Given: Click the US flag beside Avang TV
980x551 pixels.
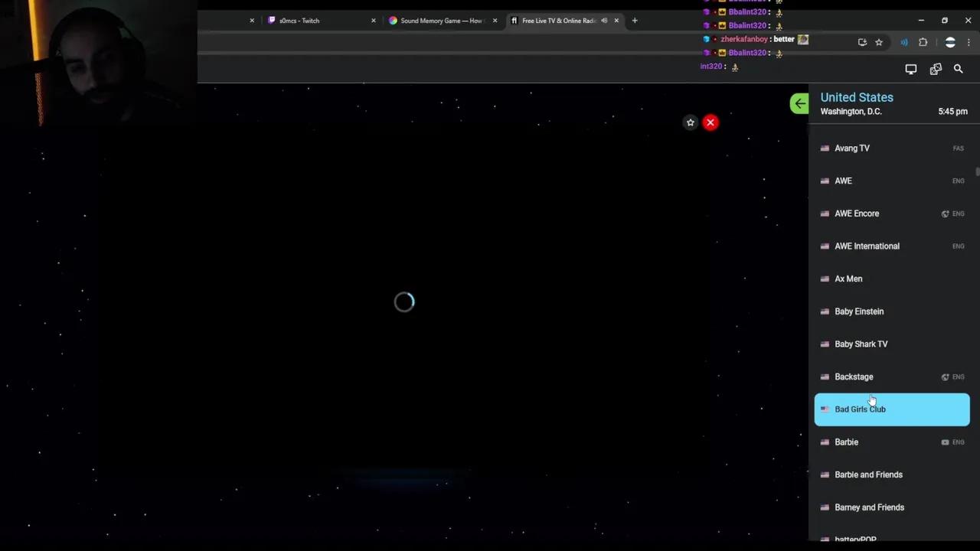Looking at the screenshot, I should (x=825, y=148).
